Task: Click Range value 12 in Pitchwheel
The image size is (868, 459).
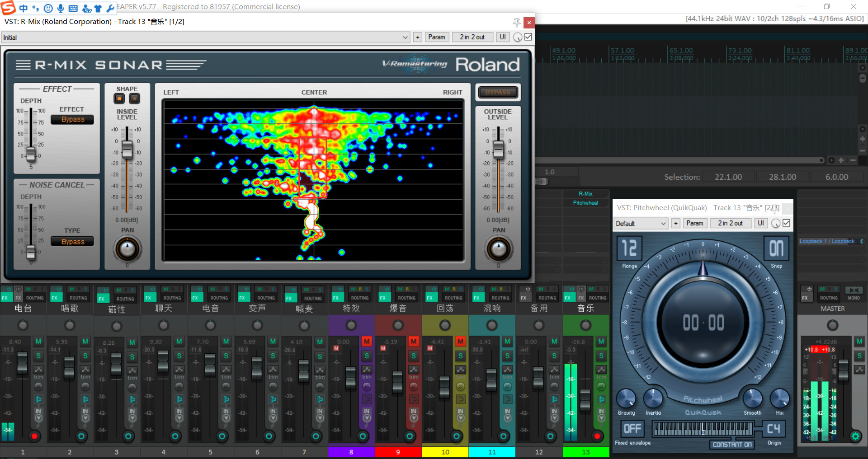Action: 629,248
